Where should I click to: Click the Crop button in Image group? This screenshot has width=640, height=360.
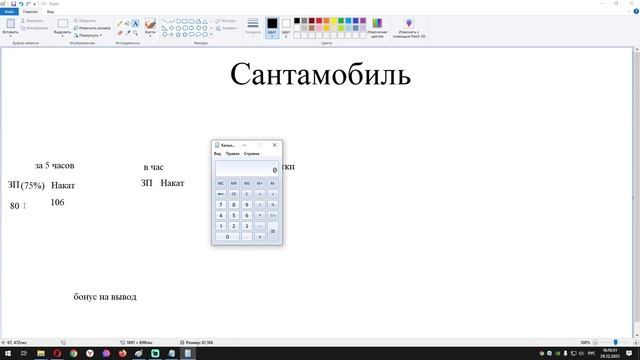coord(85,20)
